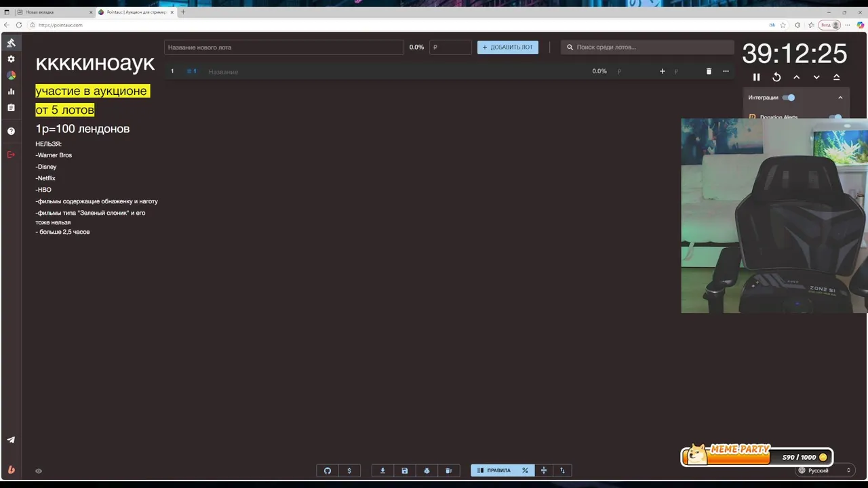The height and width of the screenshot is (488, 868).
Task: Click the double-up timer boost icon
Action: coord(836,77)
